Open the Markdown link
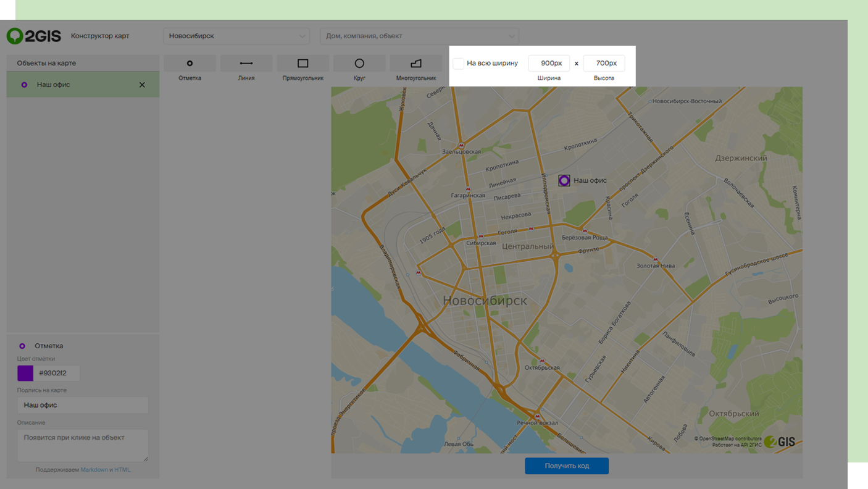This screenshot has height=489, width=868. pyautogui.click(x=94, y=470)
